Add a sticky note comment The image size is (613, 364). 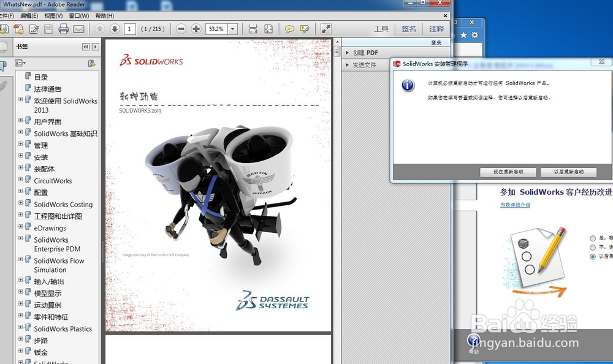289,29
